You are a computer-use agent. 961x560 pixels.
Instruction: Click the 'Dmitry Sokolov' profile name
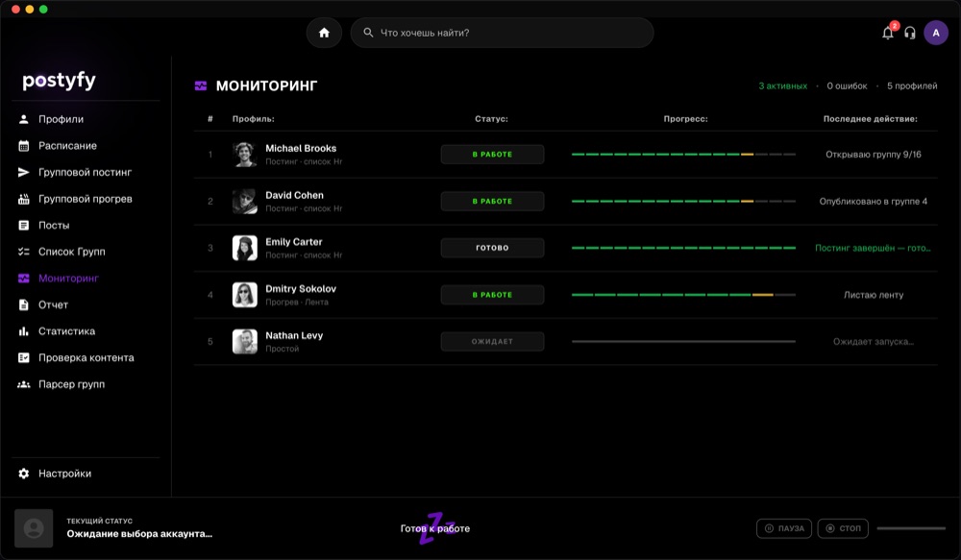pyautogui.click(x=301, y=288)
